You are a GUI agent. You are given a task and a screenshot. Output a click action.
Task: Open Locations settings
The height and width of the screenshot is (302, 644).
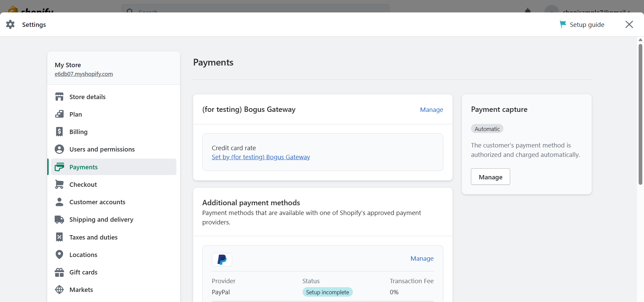tap(114, 255)
